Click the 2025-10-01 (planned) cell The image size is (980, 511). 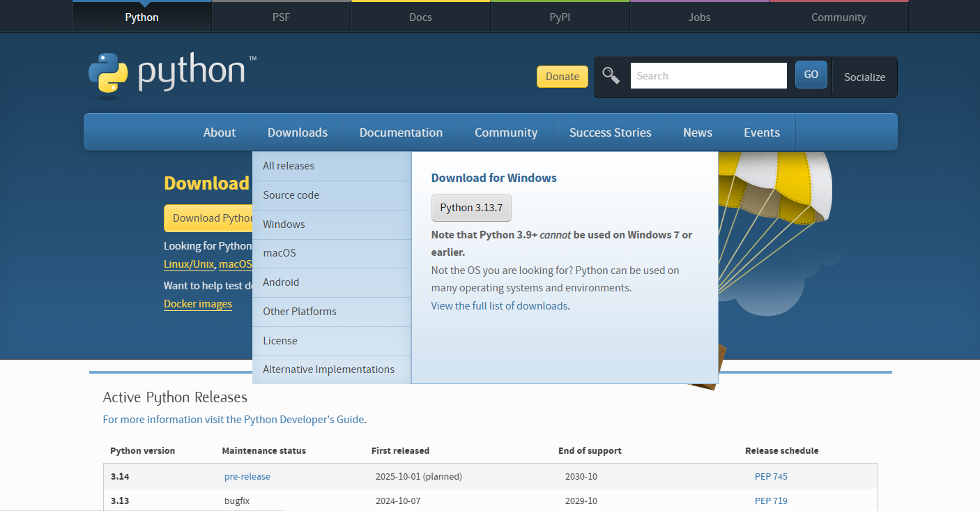coord(419,477)
